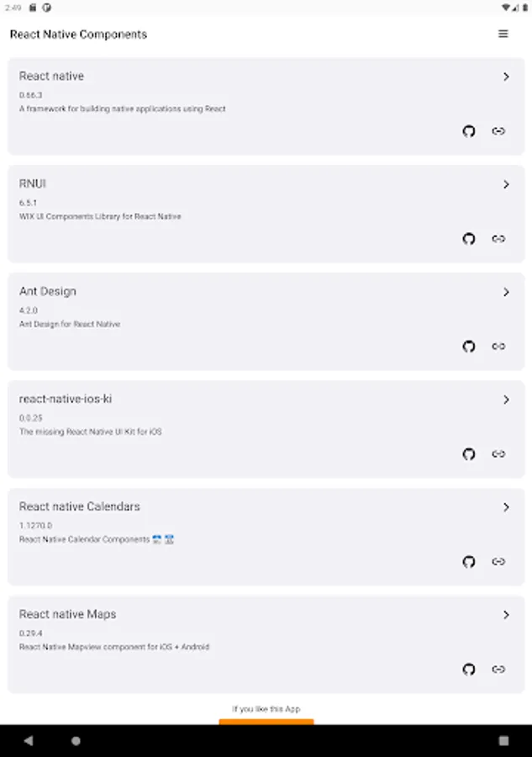Expand the RNUI card chevron
This screenshot has width=532, height=757.
point(506,184)
